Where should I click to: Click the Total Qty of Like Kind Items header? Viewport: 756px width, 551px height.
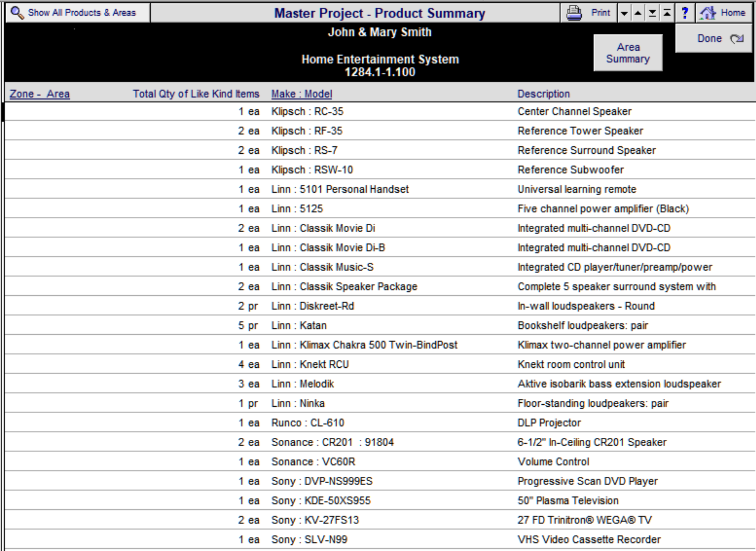[x=196, y=94]
